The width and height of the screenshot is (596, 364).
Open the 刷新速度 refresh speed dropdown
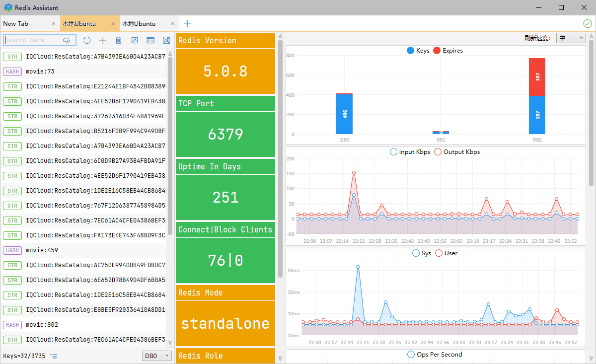point(571,38)
